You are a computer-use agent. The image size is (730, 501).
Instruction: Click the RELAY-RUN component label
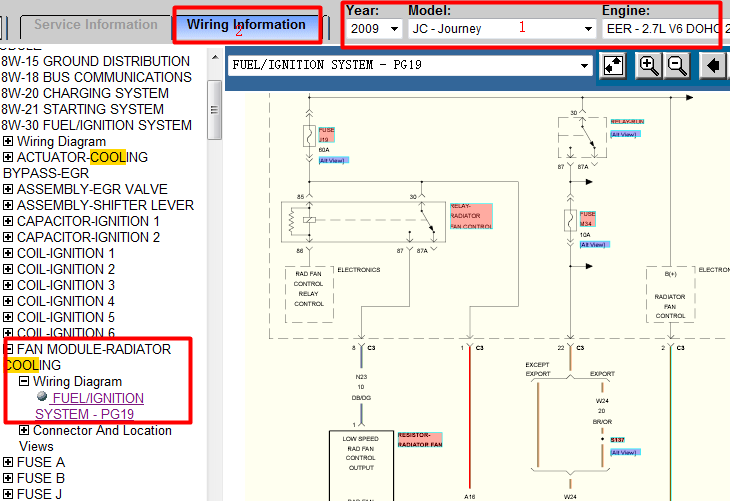click(x=627, y=122)
